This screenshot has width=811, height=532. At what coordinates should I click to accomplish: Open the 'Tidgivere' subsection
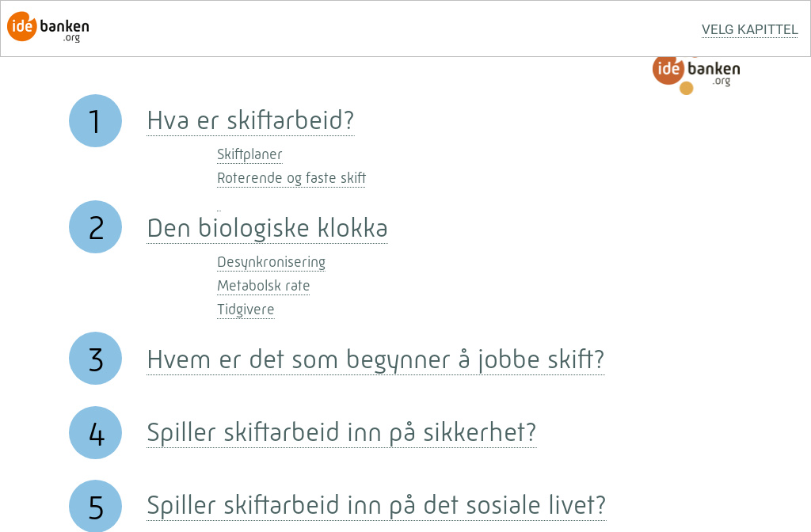pyautogui.click(x=246, y=310)
